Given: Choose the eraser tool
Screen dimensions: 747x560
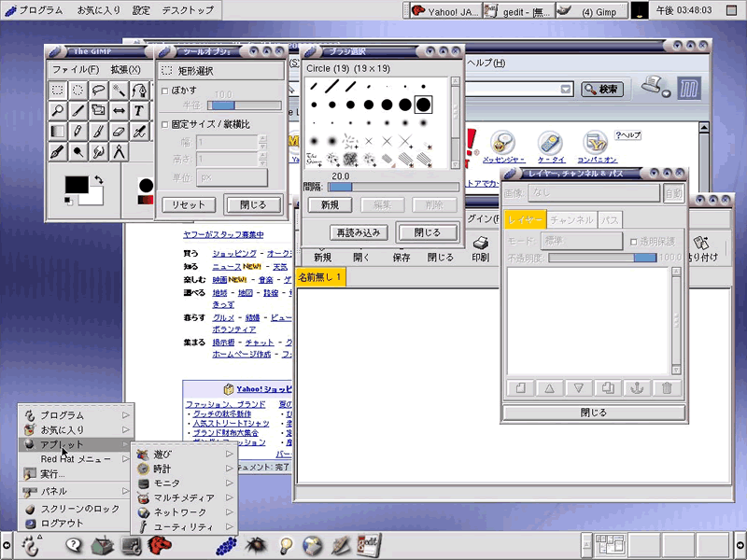Looking at the screenshot, I should 120,132.
